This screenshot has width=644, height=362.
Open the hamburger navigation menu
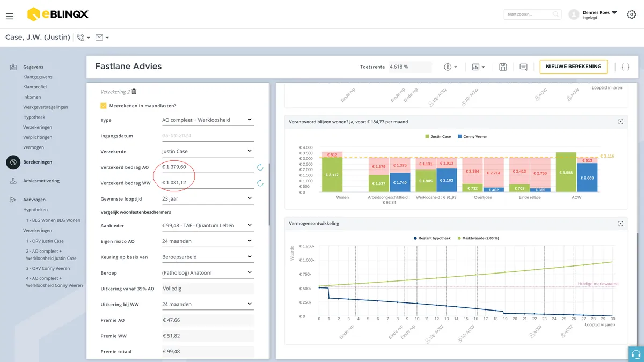pos(10,16)
